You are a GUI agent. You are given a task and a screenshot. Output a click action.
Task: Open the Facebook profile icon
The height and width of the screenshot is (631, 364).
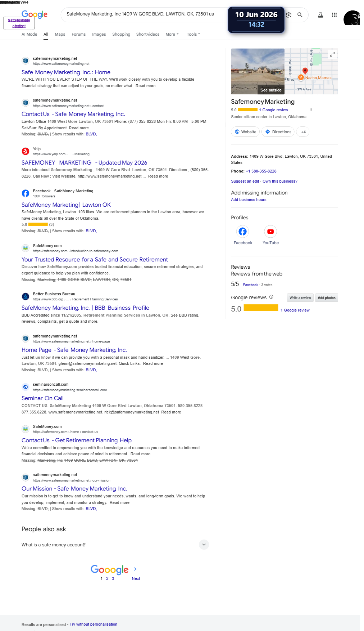click(243, 231)
